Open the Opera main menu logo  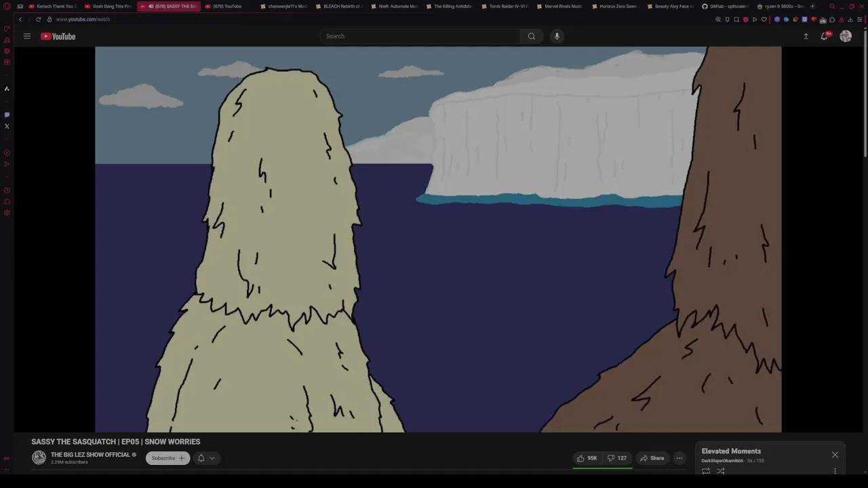point(7,6)
